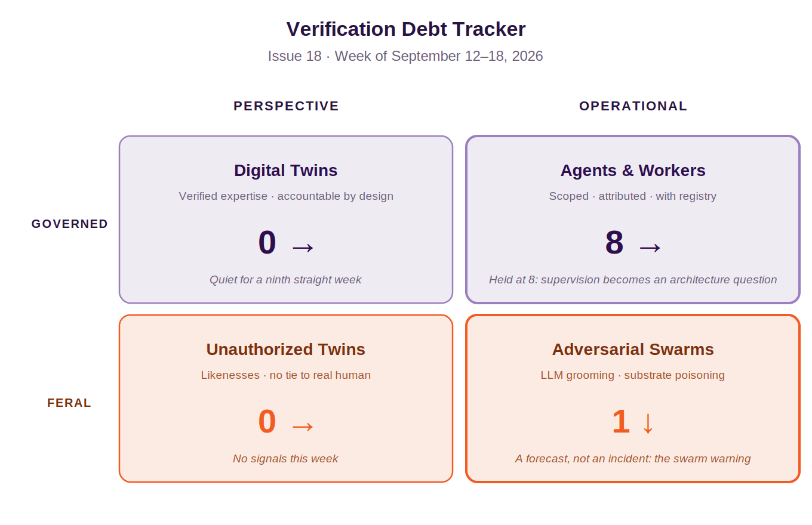Open the Agents & Workers card title
This screenshot has width=812, height=525.
click(633, 171)
